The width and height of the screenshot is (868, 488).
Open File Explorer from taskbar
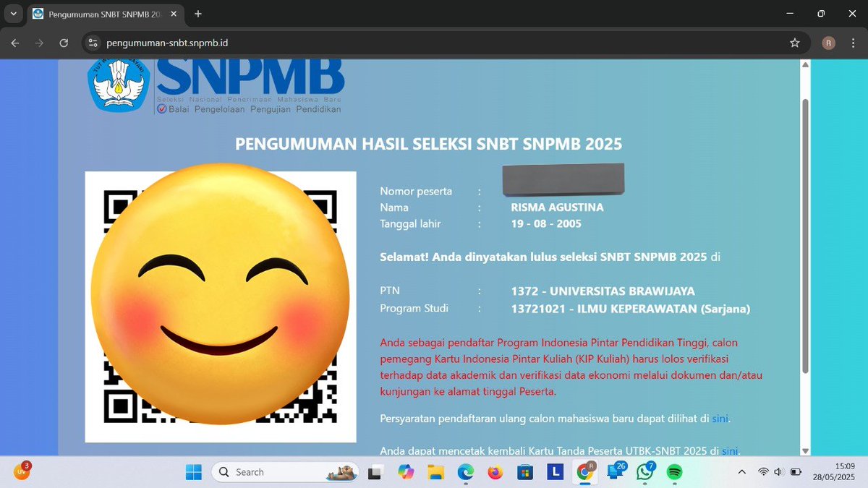(x=435, y=472)
